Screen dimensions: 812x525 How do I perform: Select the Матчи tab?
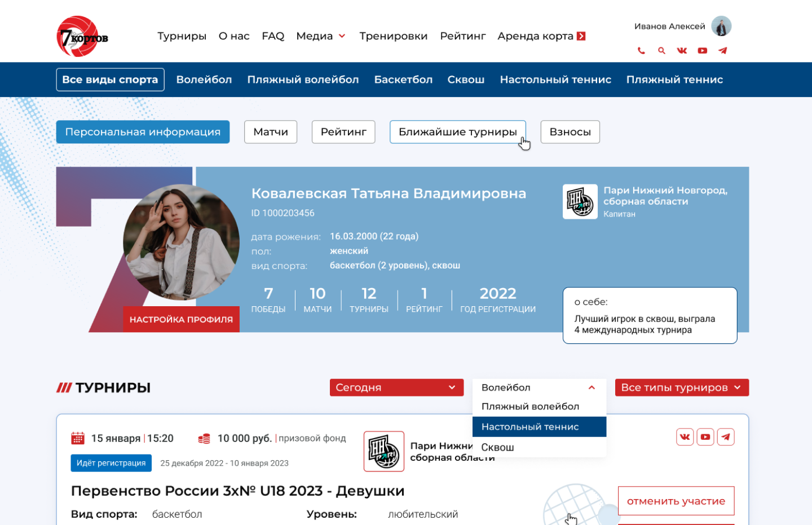270,131
